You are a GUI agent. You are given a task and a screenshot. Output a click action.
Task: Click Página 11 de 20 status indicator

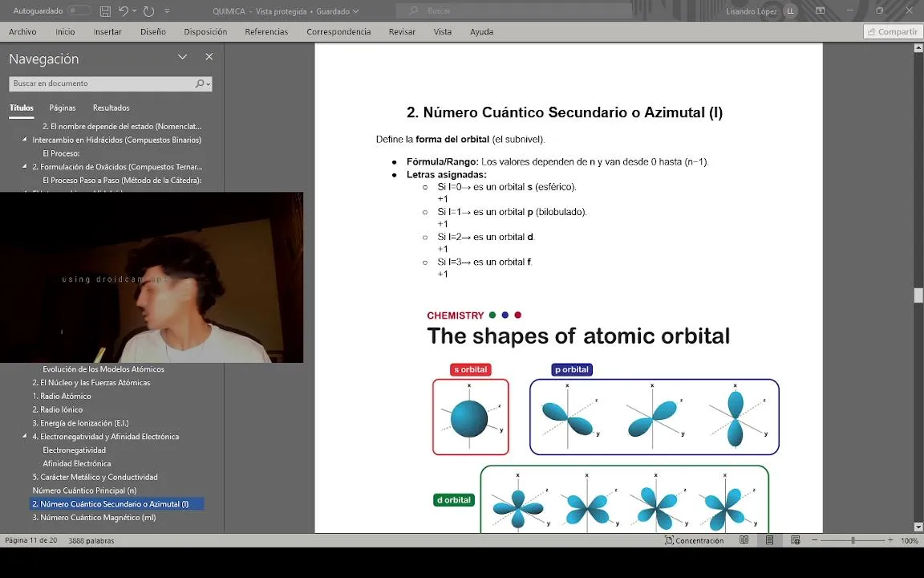pos(31,541)
